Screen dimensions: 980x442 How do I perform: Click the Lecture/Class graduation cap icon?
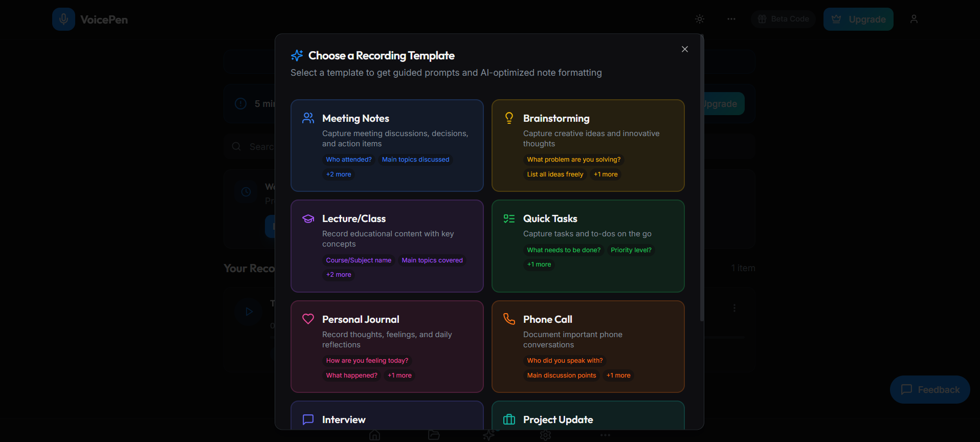pyautogui.click(x=308, y=219)
